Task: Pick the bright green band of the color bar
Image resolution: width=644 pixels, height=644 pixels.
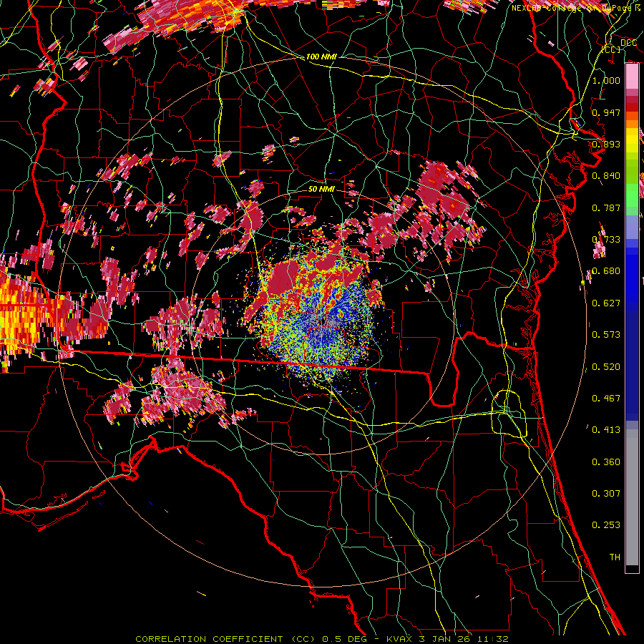Action: tap(632, 195)
